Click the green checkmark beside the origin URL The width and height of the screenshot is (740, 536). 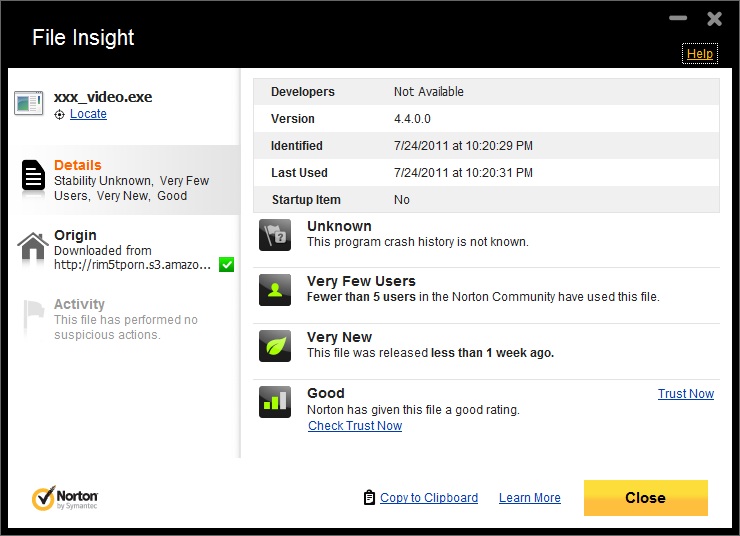[226, 264]
